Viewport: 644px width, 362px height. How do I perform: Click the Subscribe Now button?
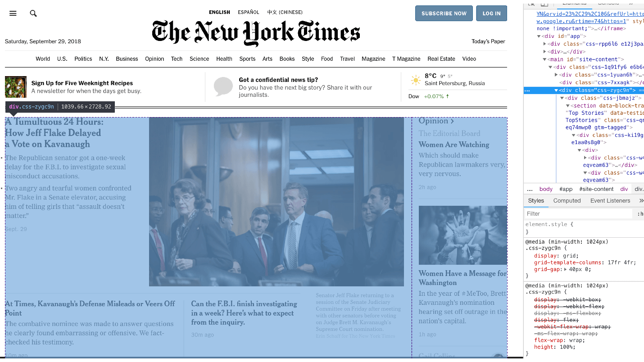pos(444,14)
